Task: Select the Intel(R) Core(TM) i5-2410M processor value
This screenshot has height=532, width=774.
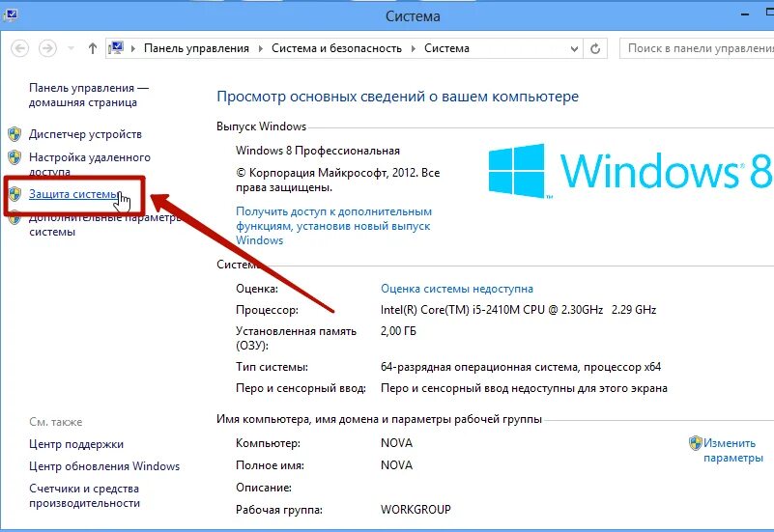Action: coord(518,310)
